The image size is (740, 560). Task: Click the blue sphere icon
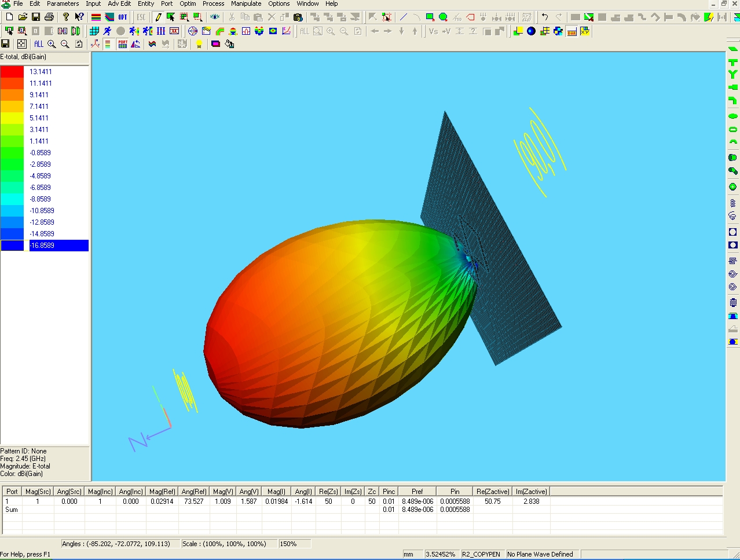coord(531,31)
